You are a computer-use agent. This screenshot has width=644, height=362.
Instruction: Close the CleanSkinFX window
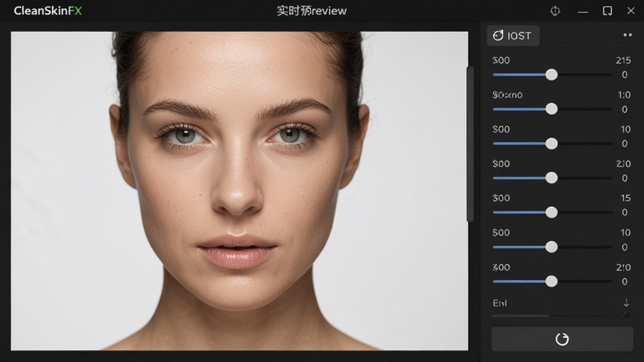(x=631, y=11)
